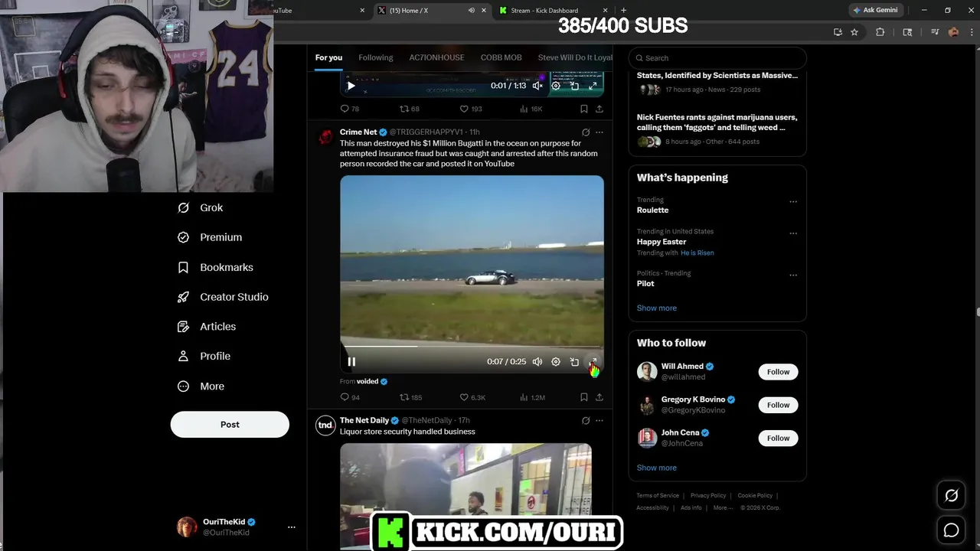
Task: Open more options on The Net Daily post
Action: click(599, 421)
